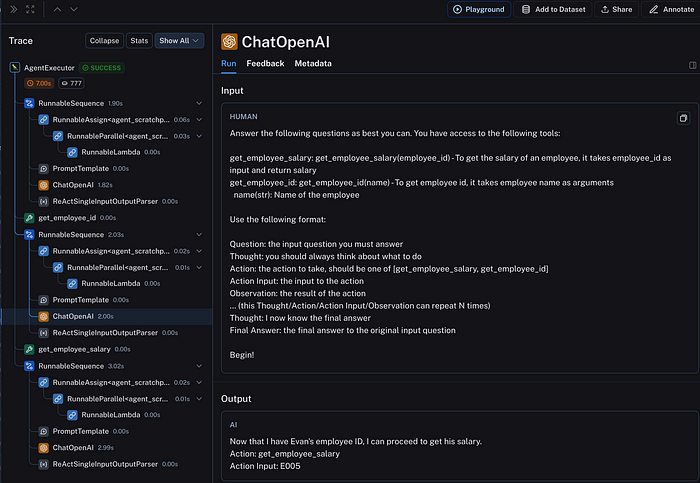700x483 pixels.
Task: Click the Share icon button
Action: (617, 9)
